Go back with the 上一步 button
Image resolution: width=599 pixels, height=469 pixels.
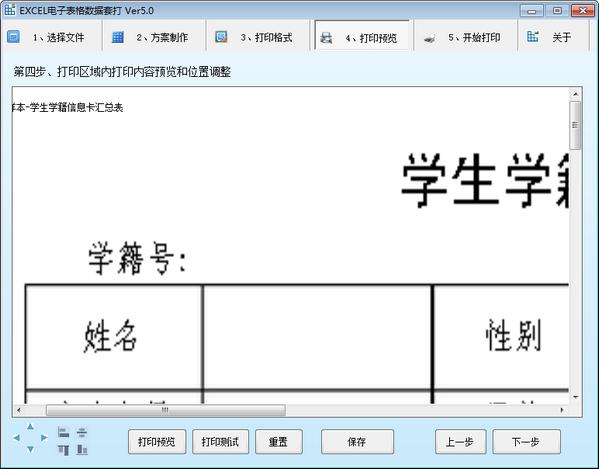point(460,442)
